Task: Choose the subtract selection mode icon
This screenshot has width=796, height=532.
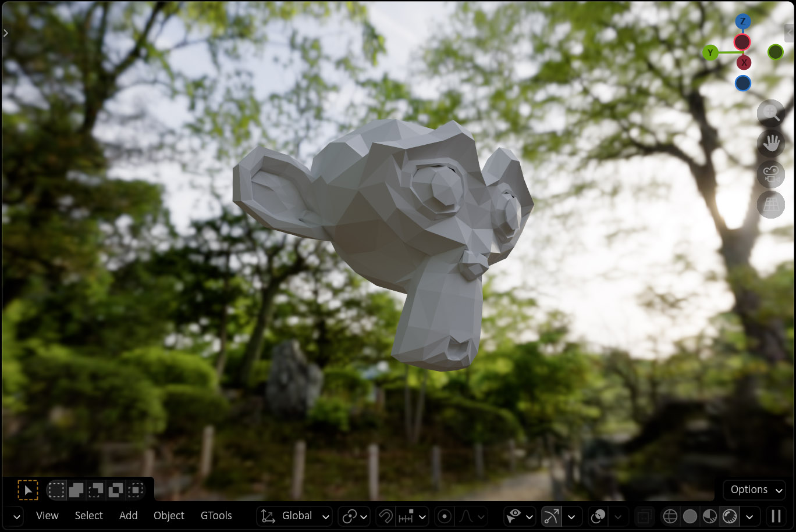Action: pyautogui.click(x=96, y=490)
